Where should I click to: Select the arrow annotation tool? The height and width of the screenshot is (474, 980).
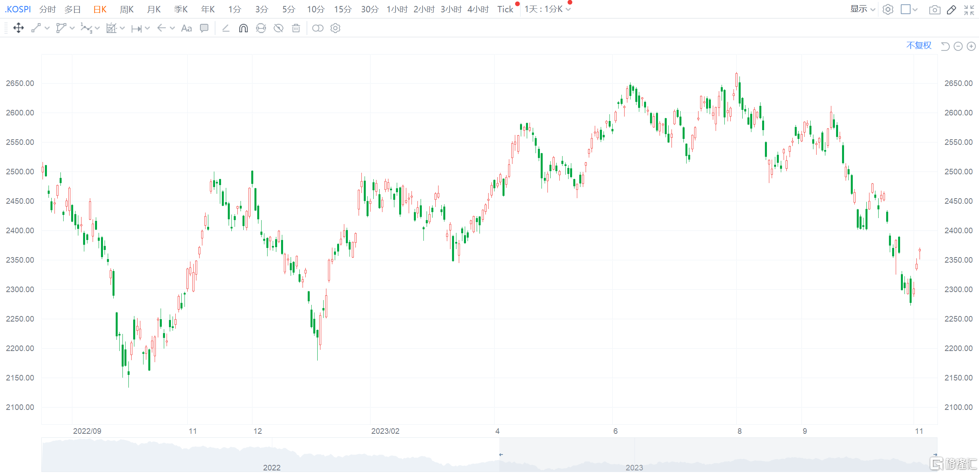coord(161,28)
